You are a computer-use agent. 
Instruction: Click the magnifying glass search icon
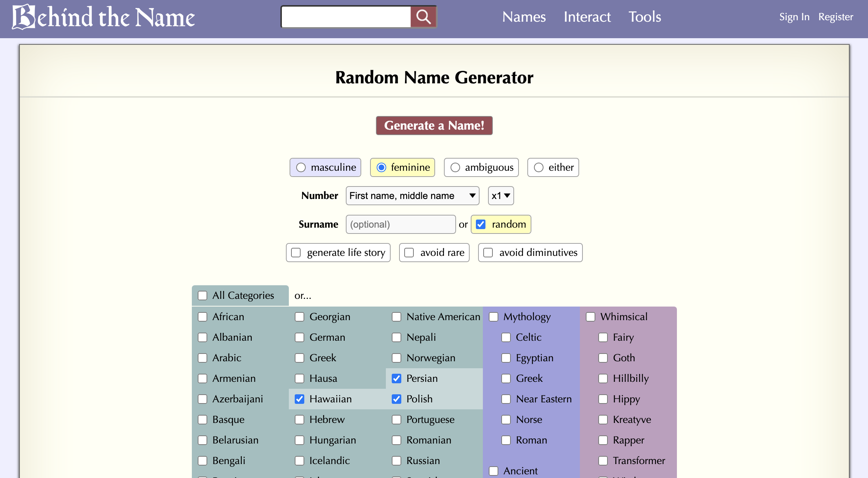(423, 17)
